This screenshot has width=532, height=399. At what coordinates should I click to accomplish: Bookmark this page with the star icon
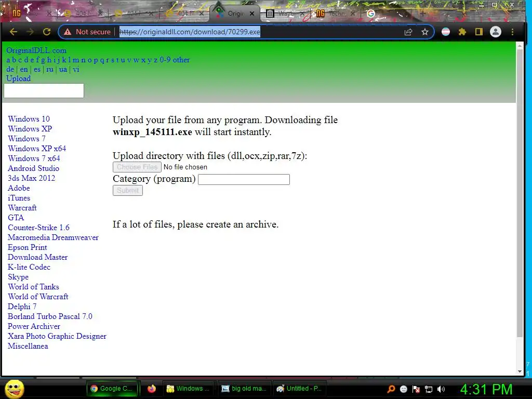click(425, 32)
